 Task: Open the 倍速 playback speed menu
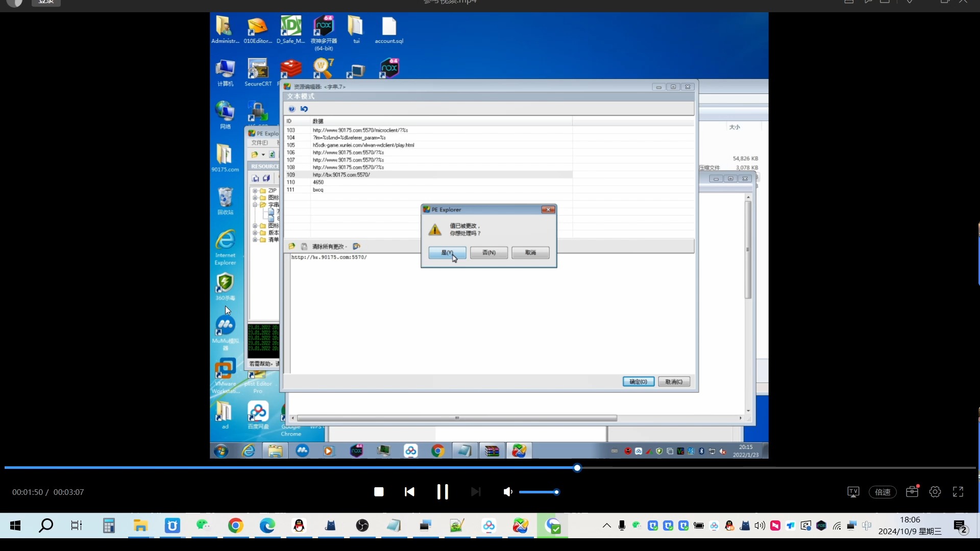pos(883,492)
